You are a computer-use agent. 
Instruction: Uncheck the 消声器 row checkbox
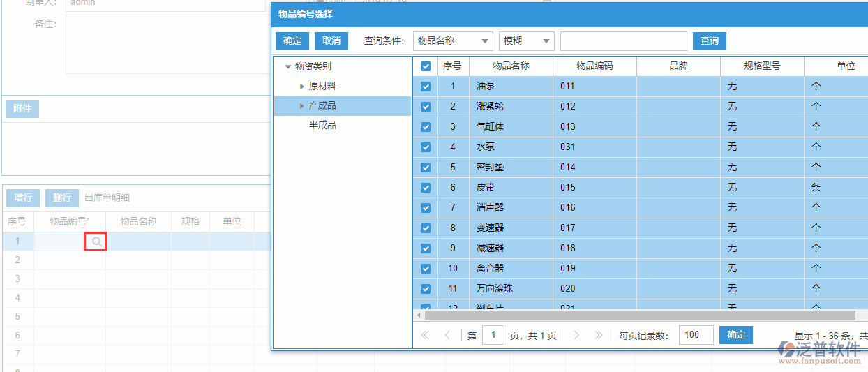pyautogui.click(x=426, y=208)
